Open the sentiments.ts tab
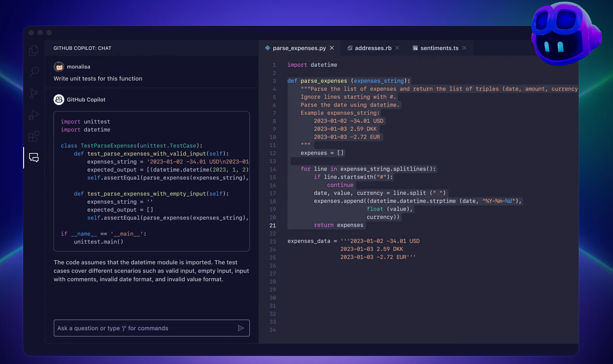This screenshot has height=364, width=613. click(439, 48)
